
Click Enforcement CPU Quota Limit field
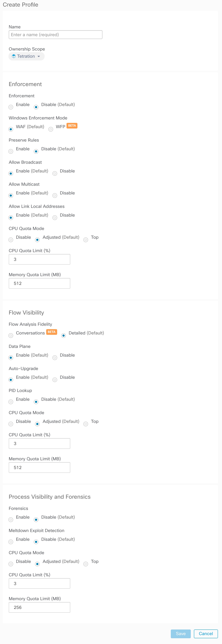(x=39, y=259)
